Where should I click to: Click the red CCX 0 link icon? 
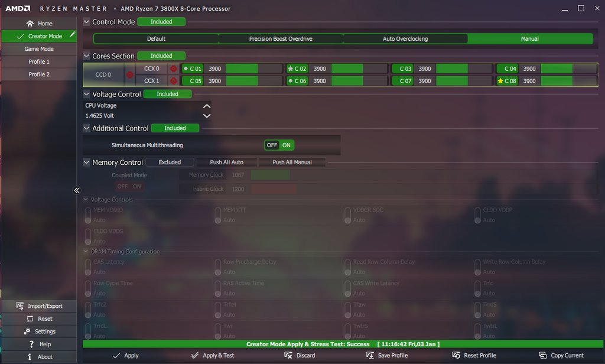point(174,69)
